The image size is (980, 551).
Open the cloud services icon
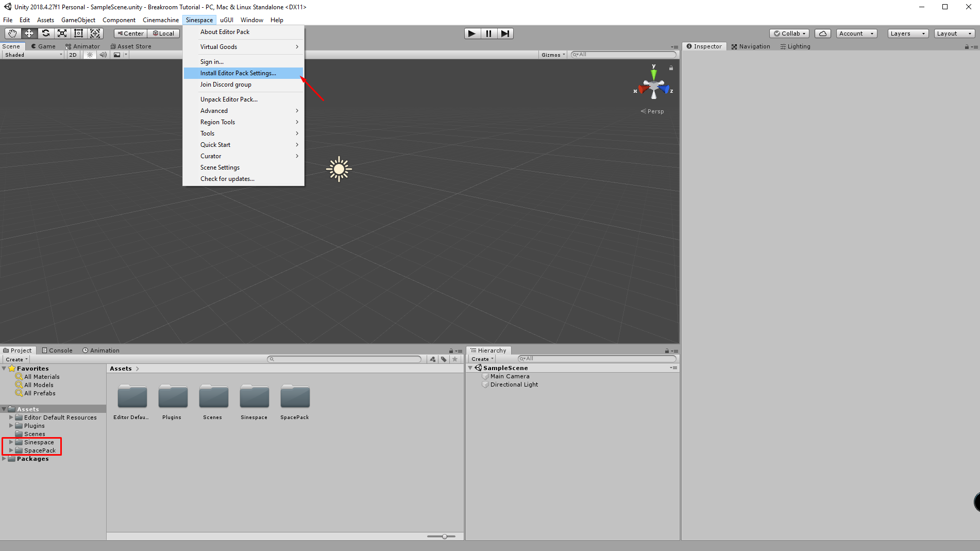click(x=822, y=34)
